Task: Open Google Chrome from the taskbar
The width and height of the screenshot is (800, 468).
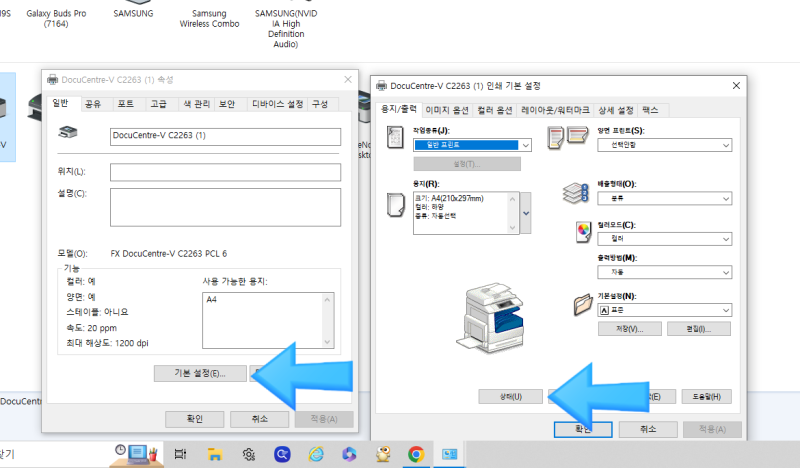Action: (x=416, y=454)
